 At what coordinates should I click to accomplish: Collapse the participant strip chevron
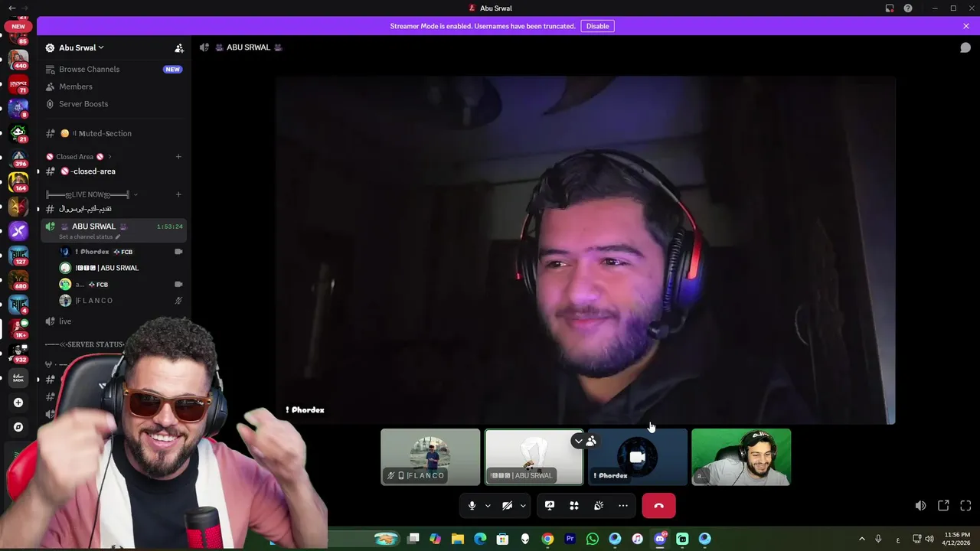click(x=578, y=441)
